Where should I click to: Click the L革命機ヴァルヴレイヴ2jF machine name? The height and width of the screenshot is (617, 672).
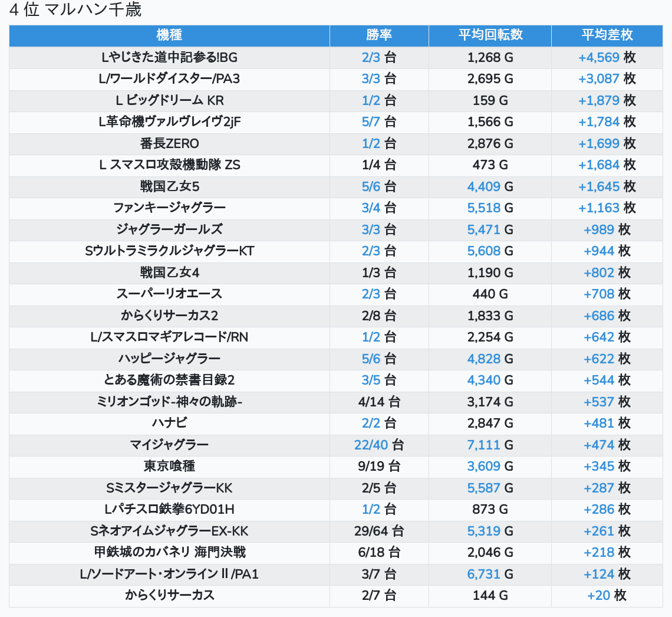169,122
